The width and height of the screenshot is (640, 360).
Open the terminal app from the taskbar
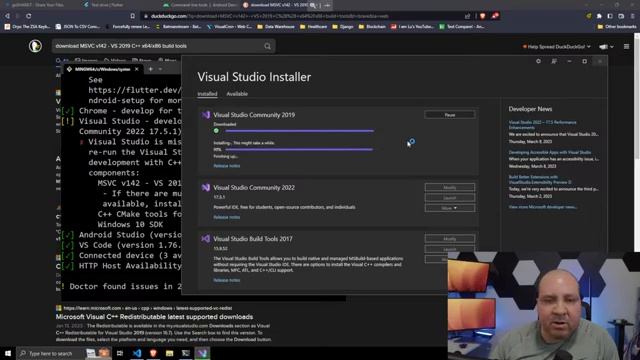(x=186, y=353)
